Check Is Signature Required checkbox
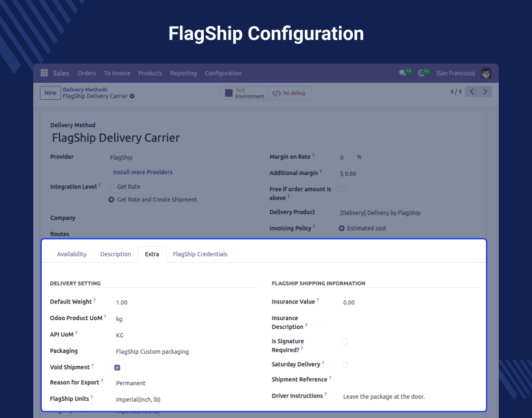Screen dimensions: 532x418 (x=345, y=342)
